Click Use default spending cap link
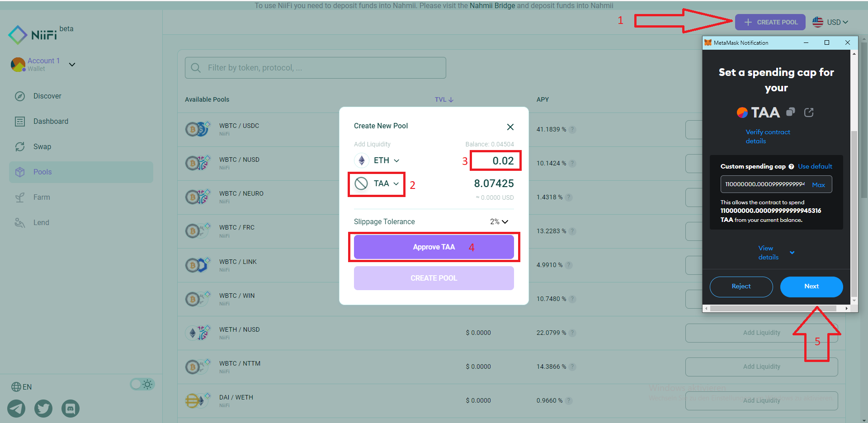This screenshot has width=868, height=423. pyautogui.click(x=815, y=166)
